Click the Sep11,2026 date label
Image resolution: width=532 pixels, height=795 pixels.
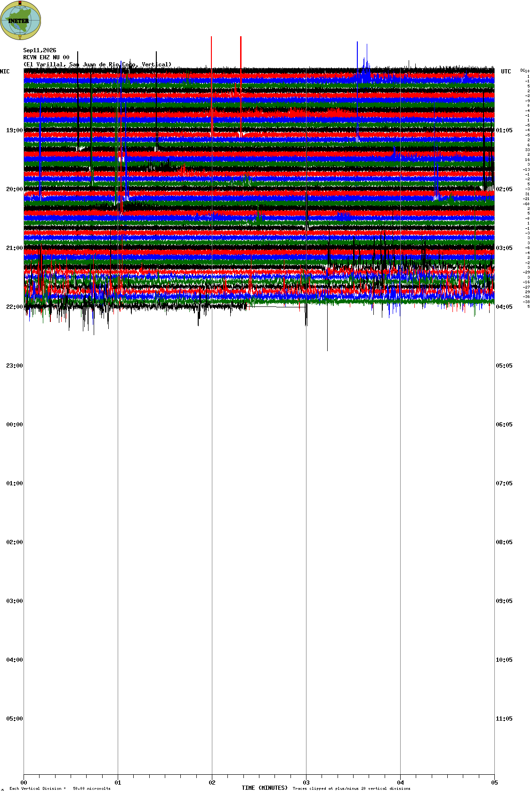tap(40, 50)
